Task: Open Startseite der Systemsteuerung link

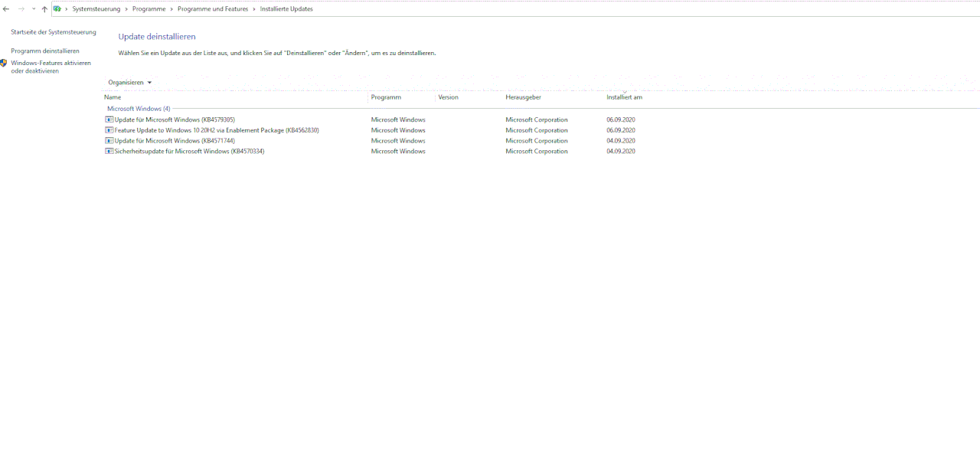Action: click(x=54, y=32)
